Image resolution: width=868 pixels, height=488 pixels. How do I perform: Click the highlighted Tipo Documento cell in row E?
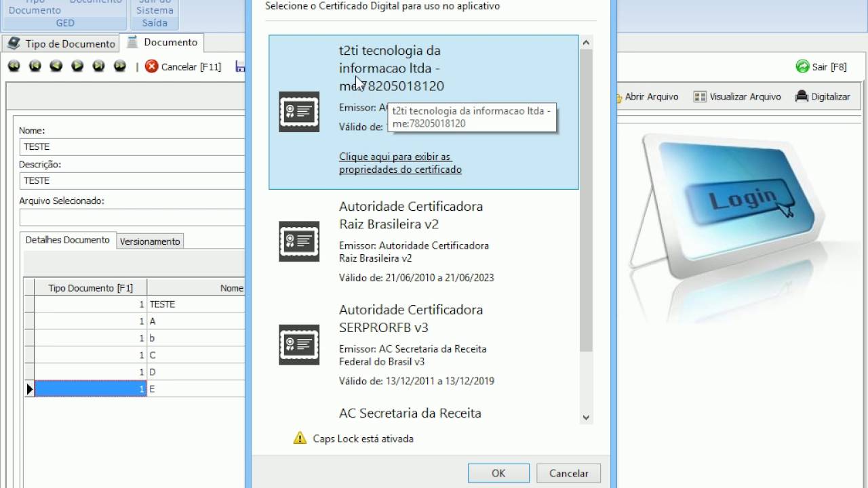coord(91,389)
